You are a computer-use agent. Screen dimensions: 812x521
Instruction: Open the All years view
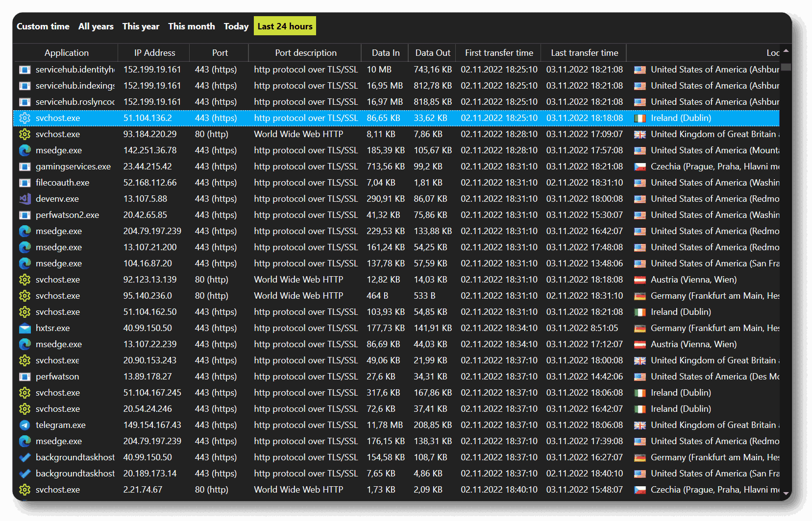click(x=96, y=26)
